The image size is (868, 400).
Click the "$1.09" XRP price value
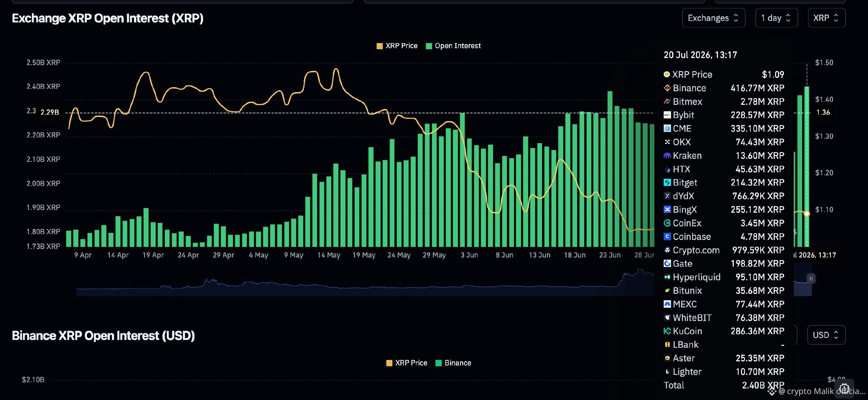click(773, 75)
